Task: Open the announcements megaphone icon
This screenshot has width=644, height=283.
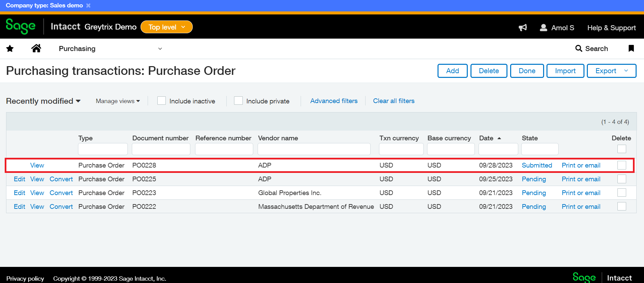Action: click(523, 28)
